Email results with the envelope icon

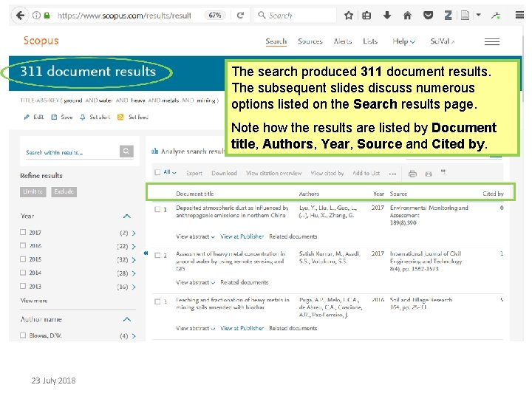(x=429, y=174)
